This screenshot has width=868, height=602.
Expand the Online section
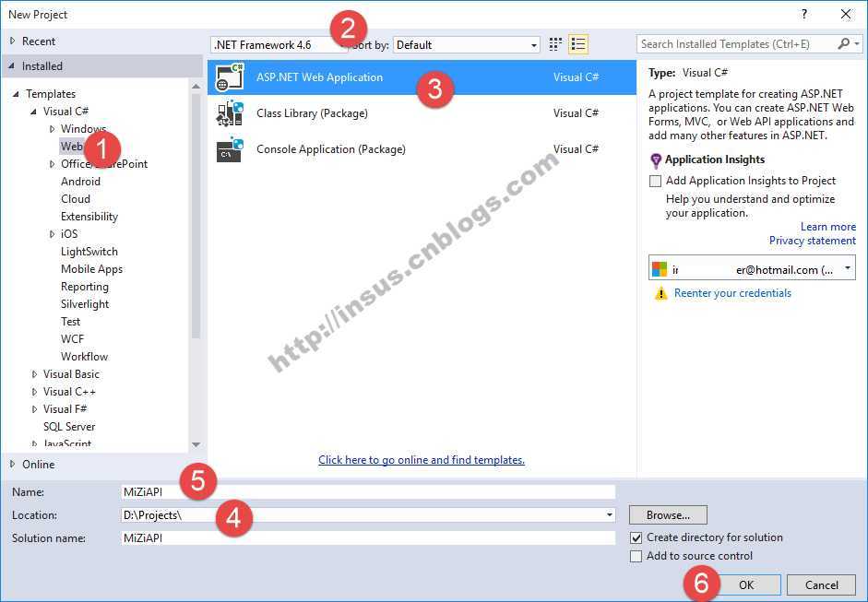(12, 465)
